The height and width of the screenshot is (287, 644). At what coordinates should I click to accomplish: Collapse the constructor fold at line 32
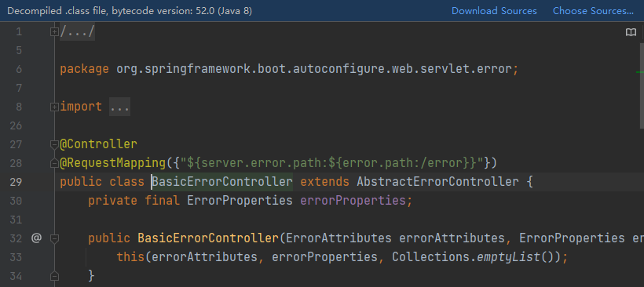point(54,238)
